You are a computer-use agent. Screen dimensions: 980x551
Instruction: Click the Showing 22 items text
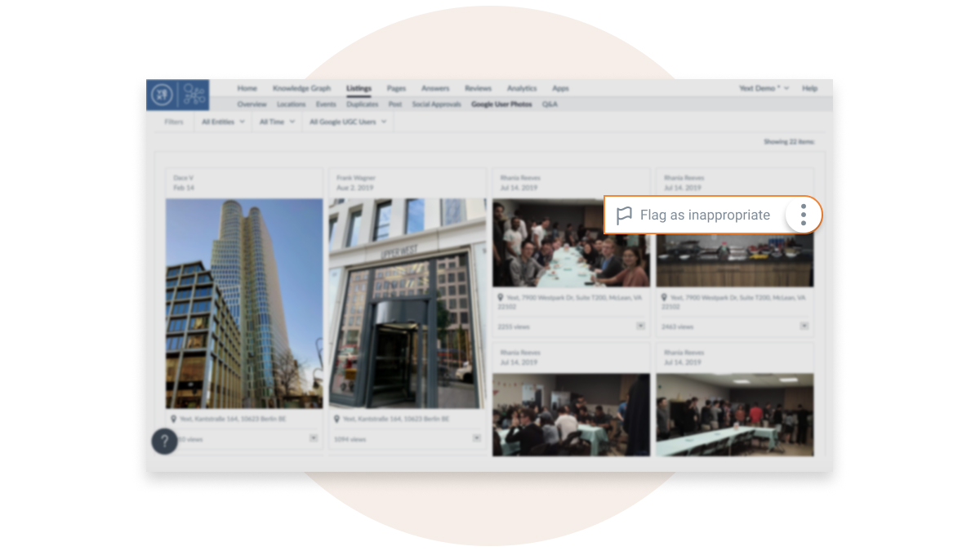789,142
